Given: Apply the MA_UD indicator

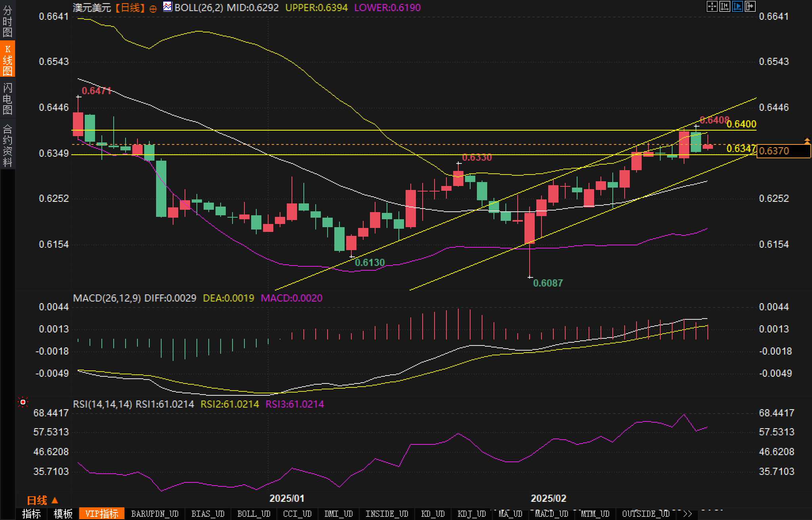Looking at the screenshot, I should (510, 514).
